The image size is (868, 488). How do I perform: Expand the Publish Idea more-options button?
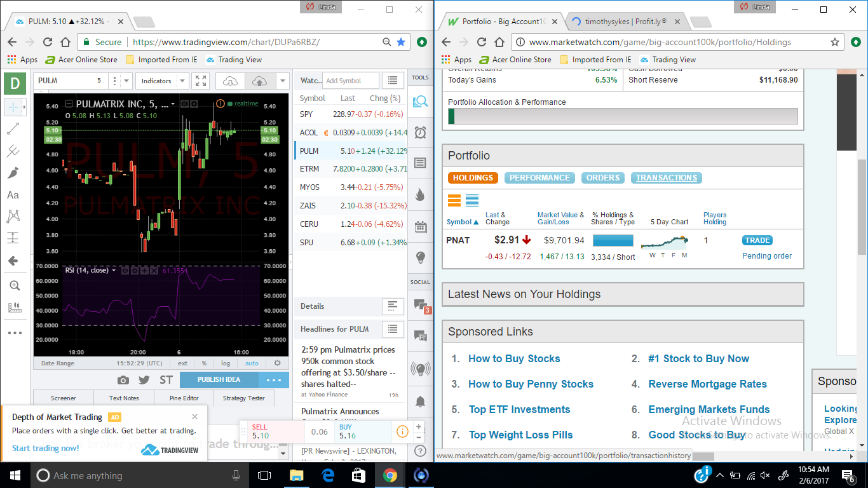(x=274, y=380)
